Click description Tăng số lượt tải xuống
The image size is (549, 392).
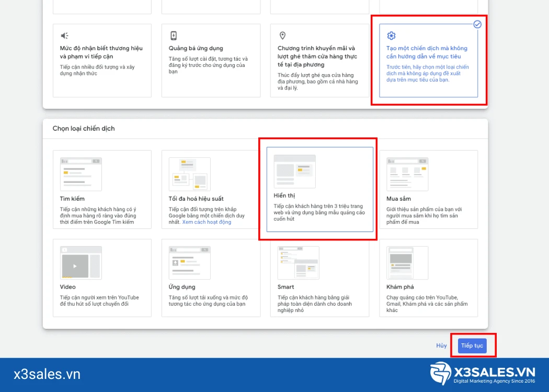click(x=208, y=301)
